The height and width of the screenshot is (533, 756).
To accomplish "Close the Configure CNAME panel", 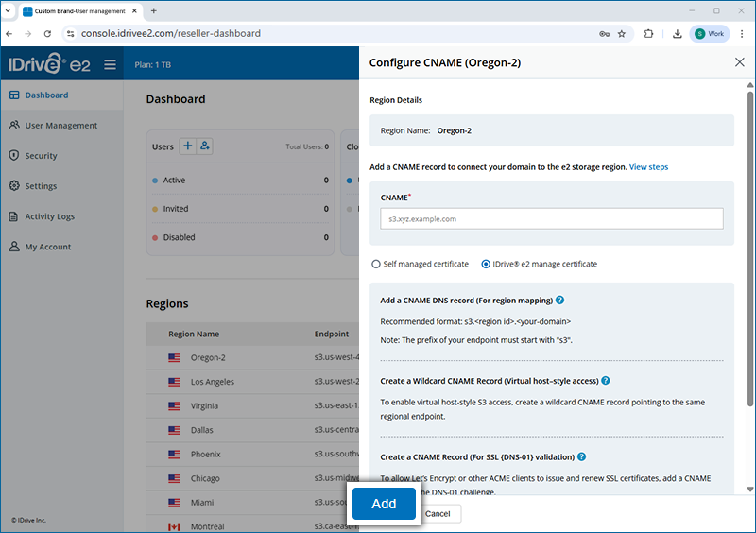I will tap(740, 62).
